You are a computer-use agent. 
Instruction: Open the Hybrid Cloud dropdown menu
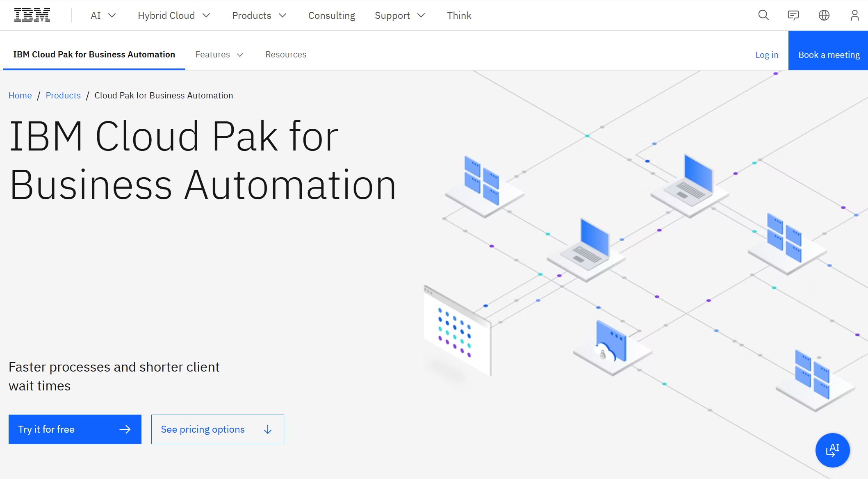click(174, 15)
